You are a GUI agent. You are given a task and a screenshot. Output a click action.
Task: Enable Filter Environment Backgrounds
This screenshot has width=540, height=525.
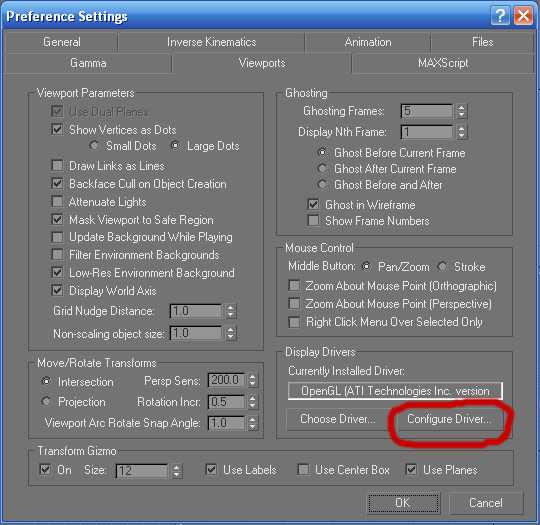[x=57, y=255]
